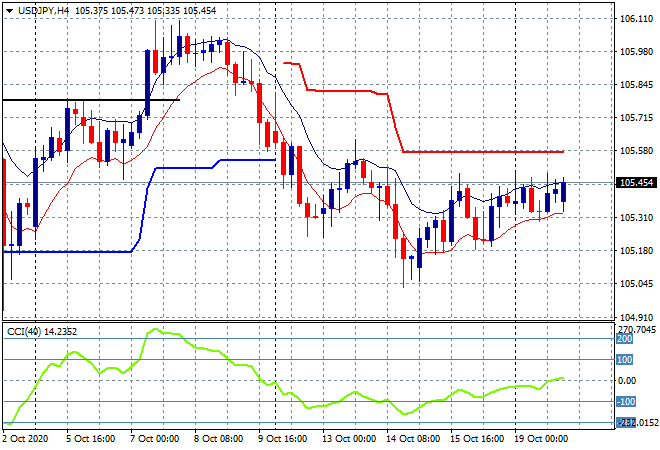Image resolution: width=660 pixels, height=450 pixels.
Task: Click the CCI level -100 label
Action: (x=626, y=402)
